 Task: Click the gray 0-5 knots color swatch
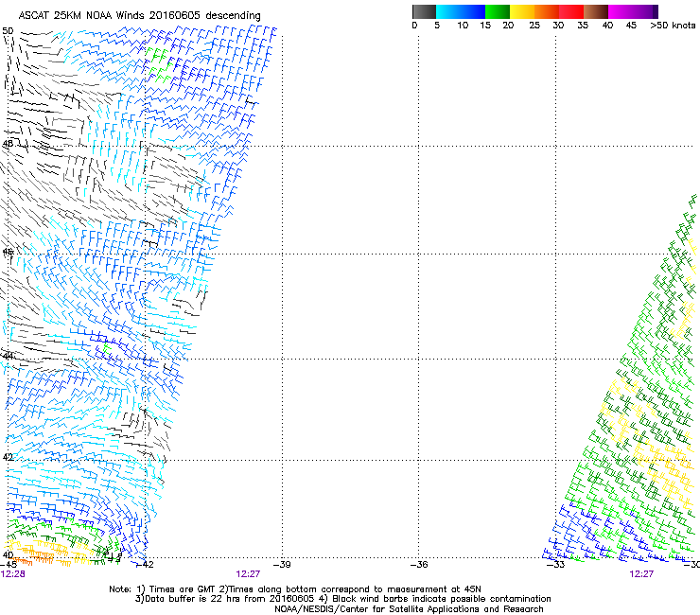(x=424, y=11)
